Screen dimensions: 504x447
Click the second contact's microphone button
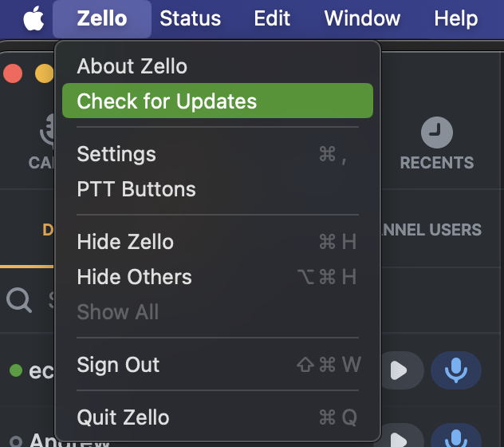coord(456,436)
